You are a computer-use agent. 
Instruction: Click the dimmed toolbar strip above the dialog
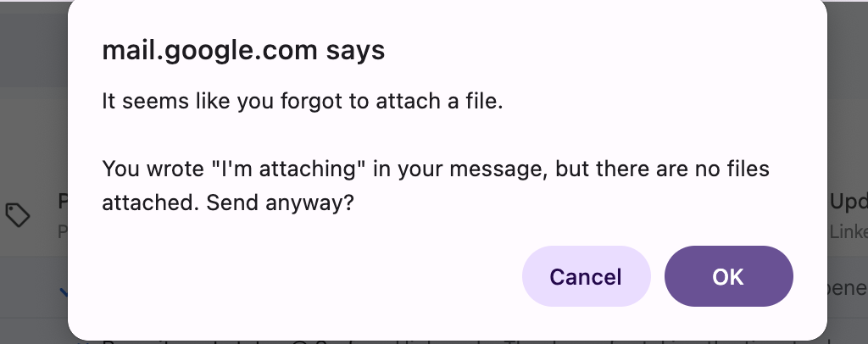(x=34, y=42)
